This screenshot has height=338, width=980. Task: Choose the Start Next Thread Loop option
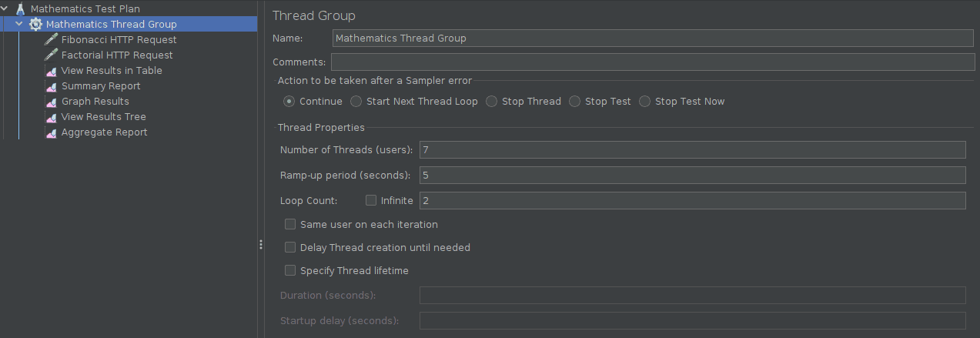tap(356, 102)
